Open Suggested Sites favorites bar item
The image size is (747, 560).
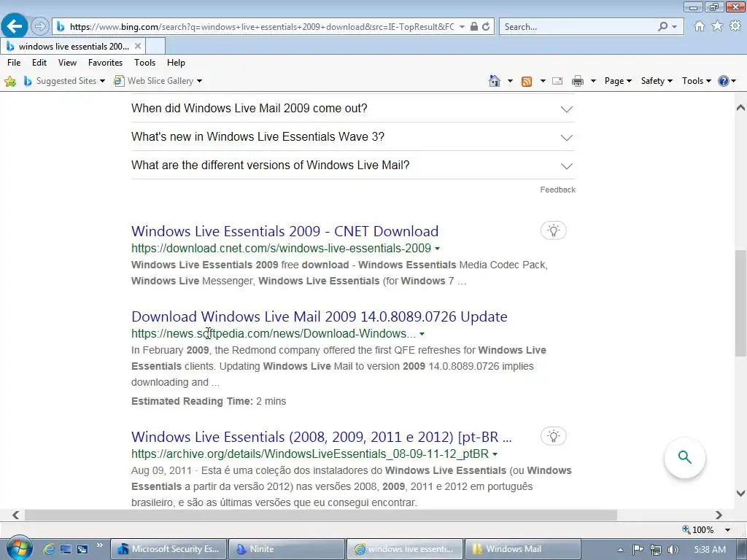[64, 81]
